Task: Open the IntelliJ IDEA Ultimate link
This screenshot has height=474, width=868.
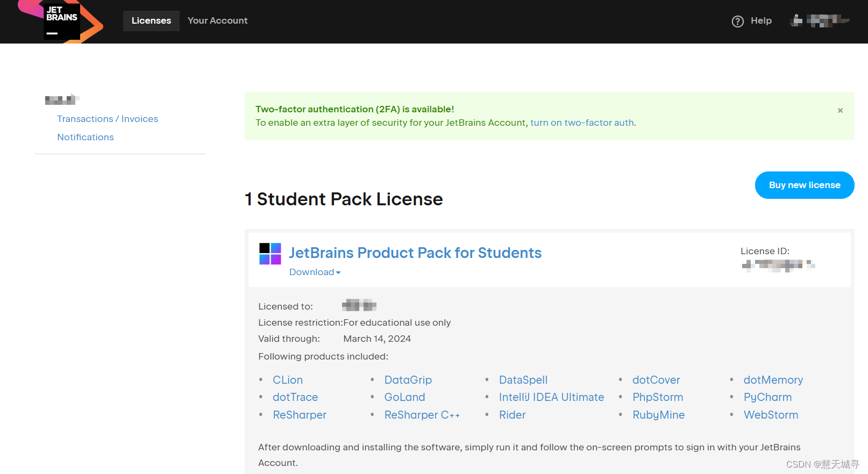Action: point(551,397)
